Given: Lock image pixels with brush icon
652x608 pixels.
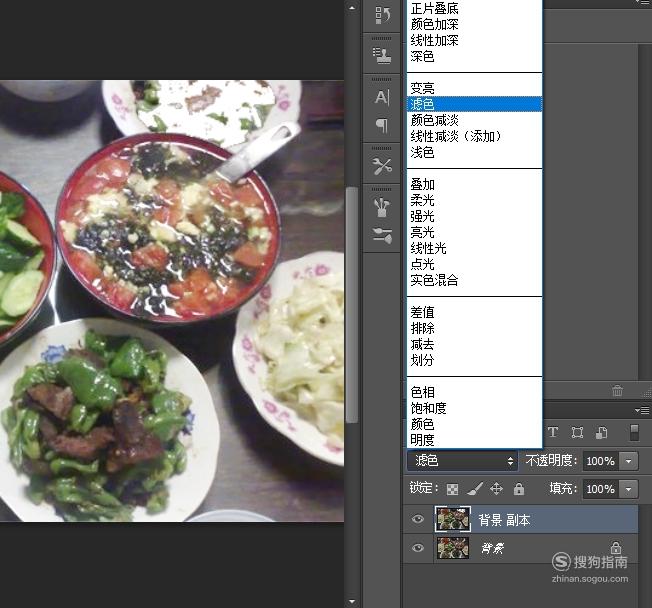Looking at the screenshot, I should pos(475,489).
